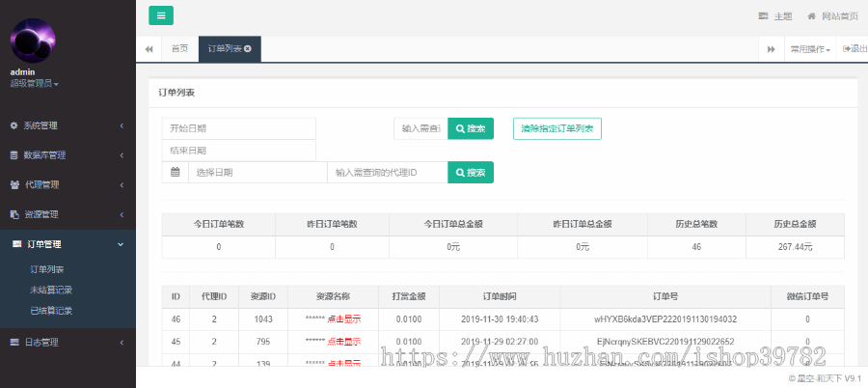Click the calendar icon beside 选择日期

(175, 172)
